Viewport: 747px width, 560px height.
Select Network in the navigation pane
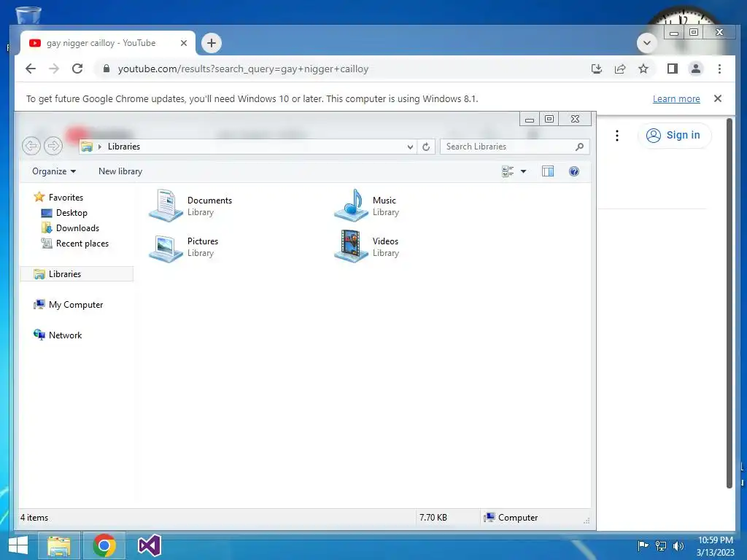58,335
